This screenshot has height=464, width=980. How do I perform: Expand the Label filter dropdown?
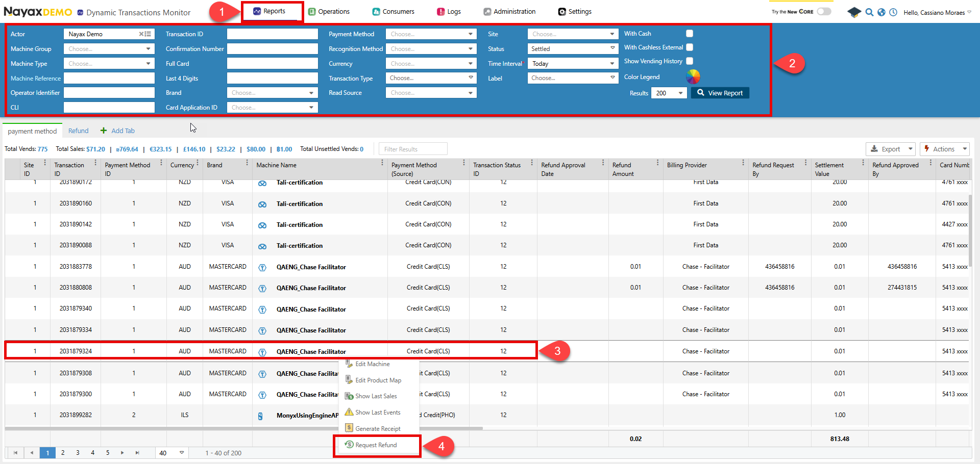click(x=573, y=78)
